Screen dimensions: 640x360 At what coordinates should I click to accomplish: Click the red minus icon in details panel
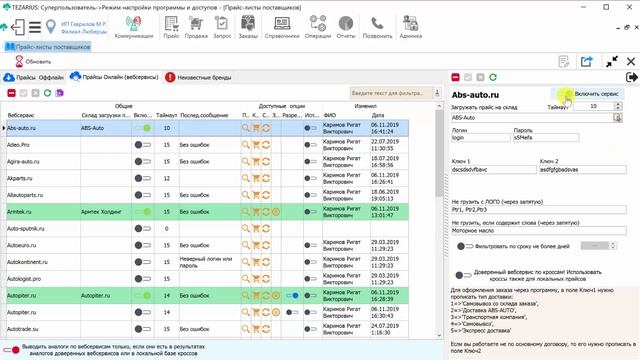tap(456, 77)
